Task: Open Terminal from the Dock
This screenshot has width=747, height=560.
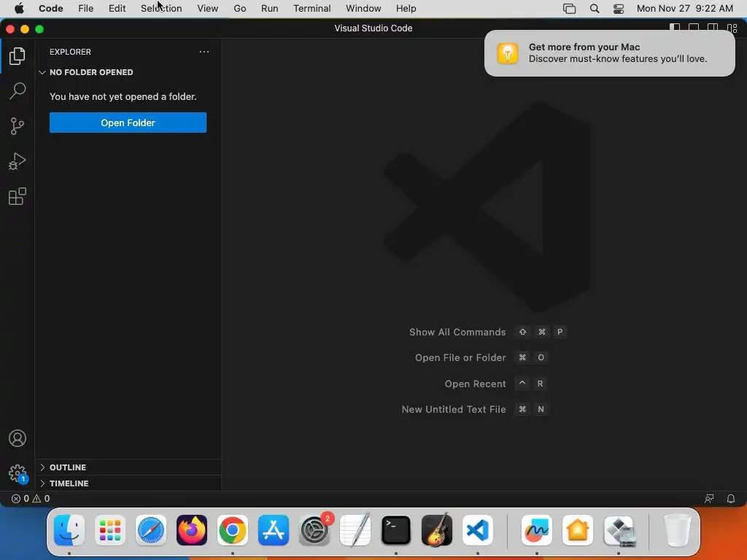Action: pos(396,530)
